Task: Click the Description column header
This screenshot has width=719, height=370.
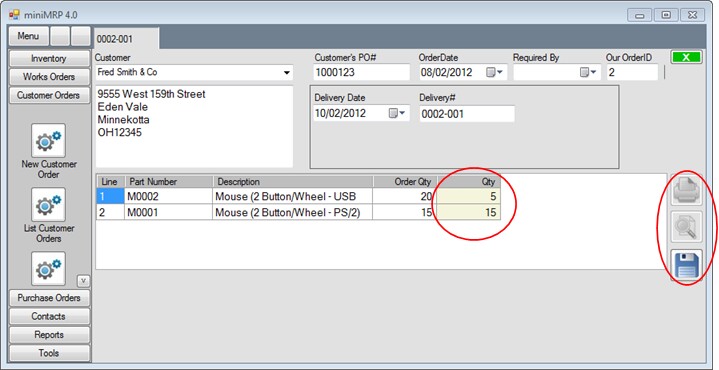Action: (x=293, y=182)
